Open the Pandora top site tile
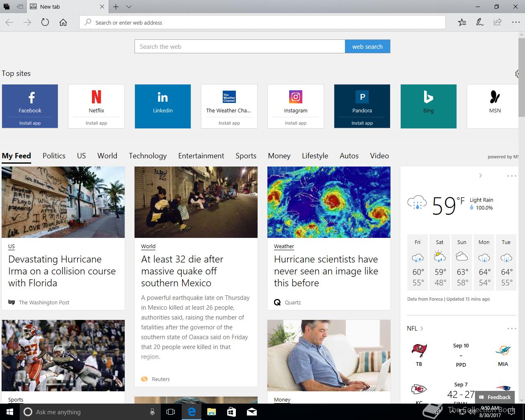The height and width of the screenshot is (420, 525). [x=362, y=106]
